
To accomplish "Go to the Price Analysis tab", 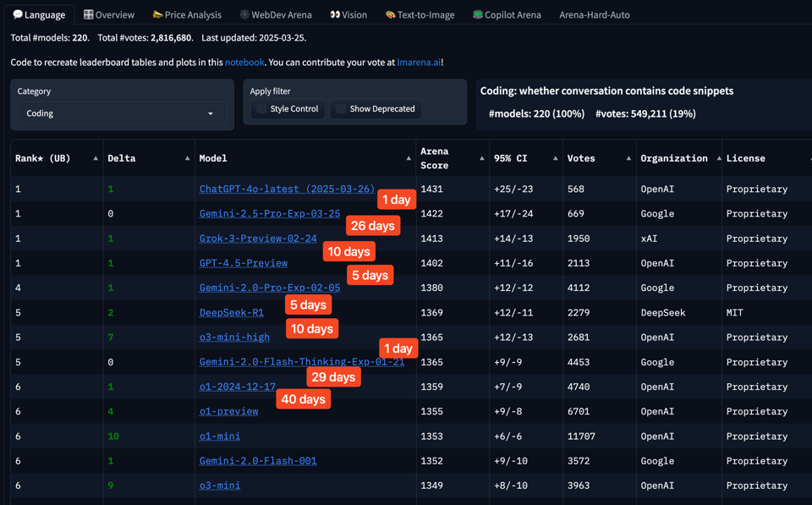I will pos(187,14).
